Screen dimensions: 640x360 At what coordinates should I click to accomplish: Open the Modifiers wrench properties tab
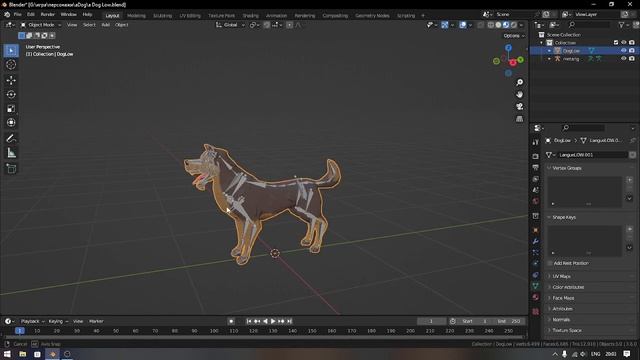pos(536,241)
